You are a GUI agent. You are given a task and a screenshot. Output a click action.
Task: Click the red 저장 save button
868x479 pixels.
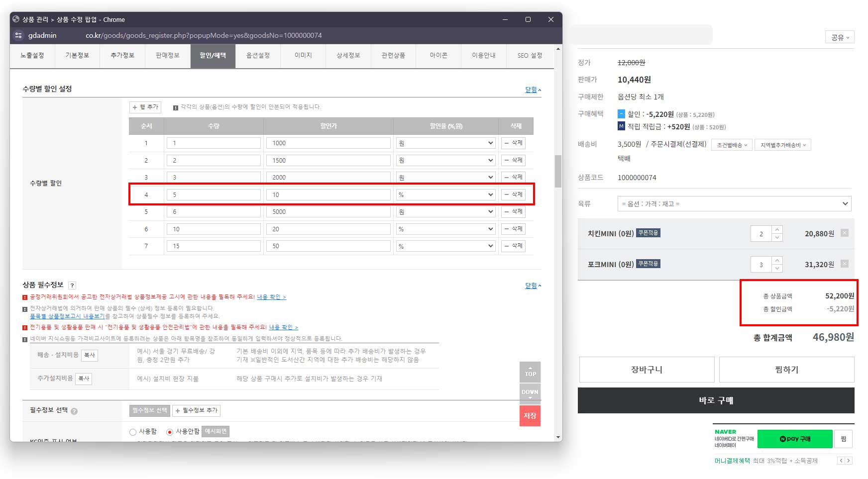530,416
